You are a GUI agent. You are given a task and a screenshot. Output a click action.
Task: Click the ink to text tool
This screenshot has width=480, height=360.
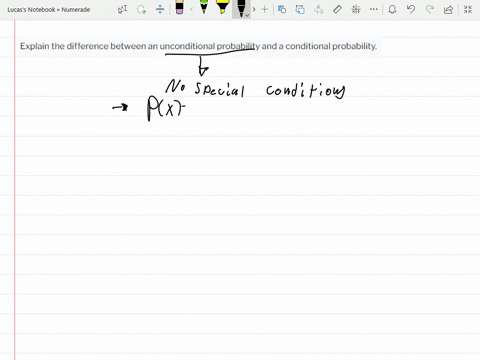point(319,9)
